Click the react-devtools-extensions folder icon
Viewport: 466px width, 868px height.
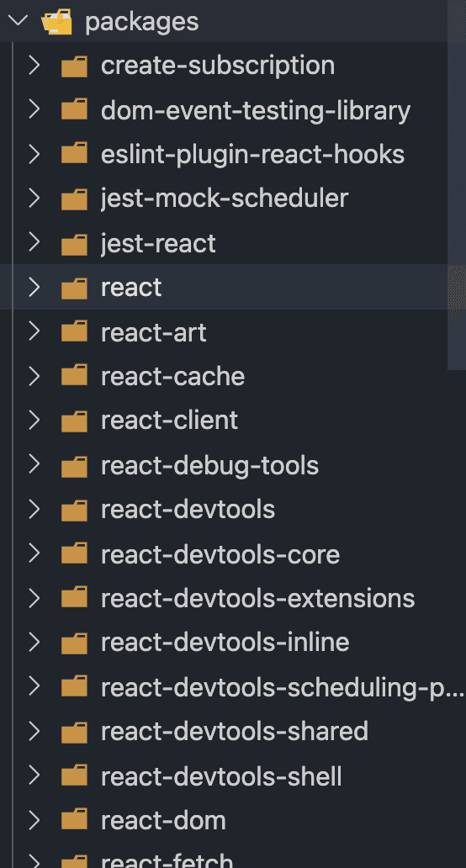coord(74,598)
